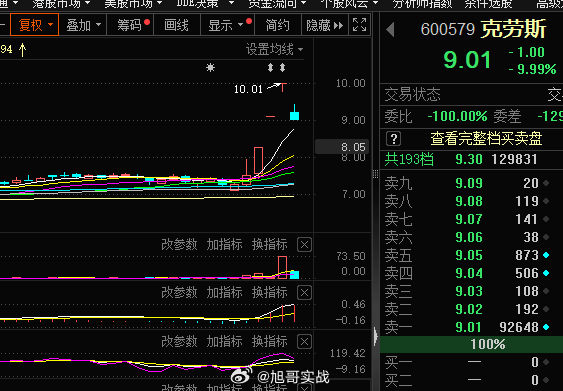The image size is (563, 391).
Task: Open the 分析师指数 menu
Action: [422, 4]
